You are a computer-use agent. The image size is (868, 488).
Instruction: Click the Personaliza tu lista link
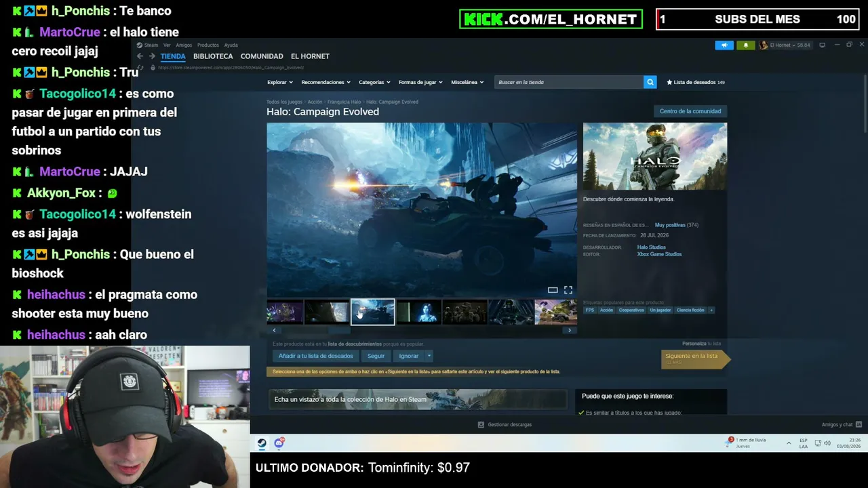[702, 344]
